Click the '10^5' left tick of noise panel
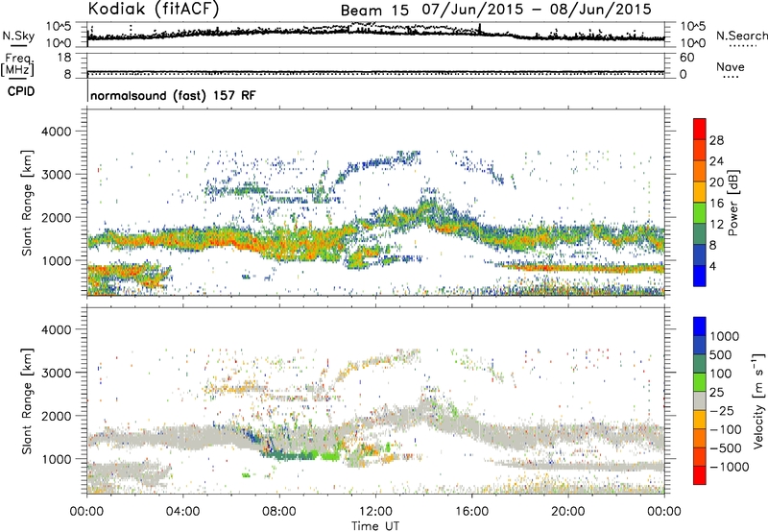Screen dimensions: 768x532 click(x=59, y=26)
